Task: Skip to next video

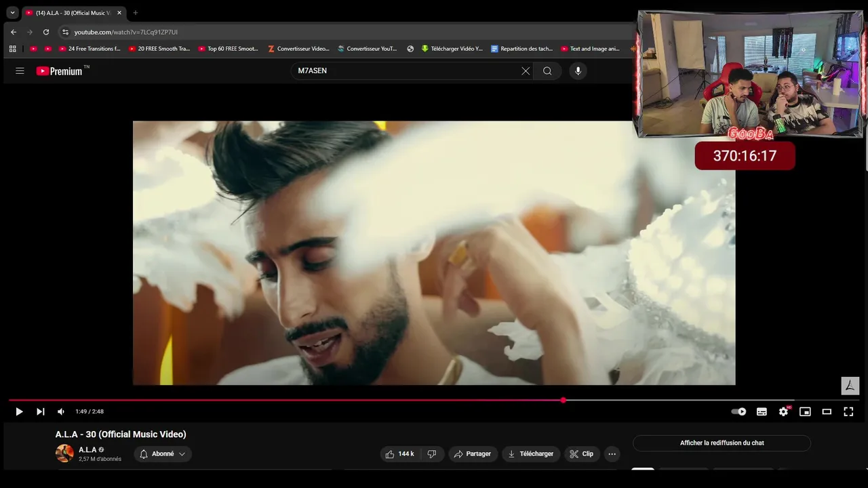Action: pos(40,411)
